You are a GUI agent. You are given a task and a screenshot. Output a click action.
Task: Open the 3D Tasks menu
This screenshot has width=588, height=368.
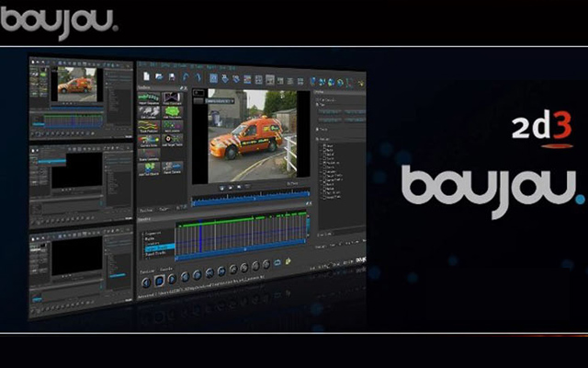(x=198, y=66)
